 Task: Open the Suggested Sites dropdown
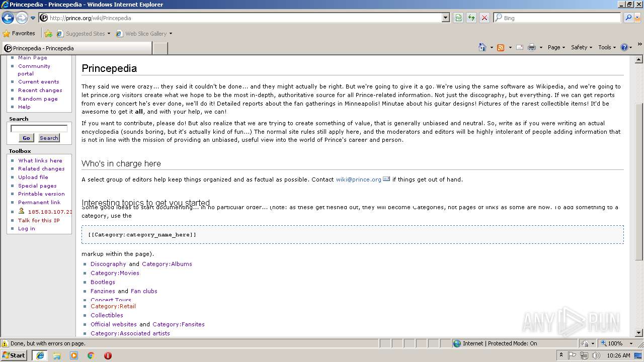point(83,34)
